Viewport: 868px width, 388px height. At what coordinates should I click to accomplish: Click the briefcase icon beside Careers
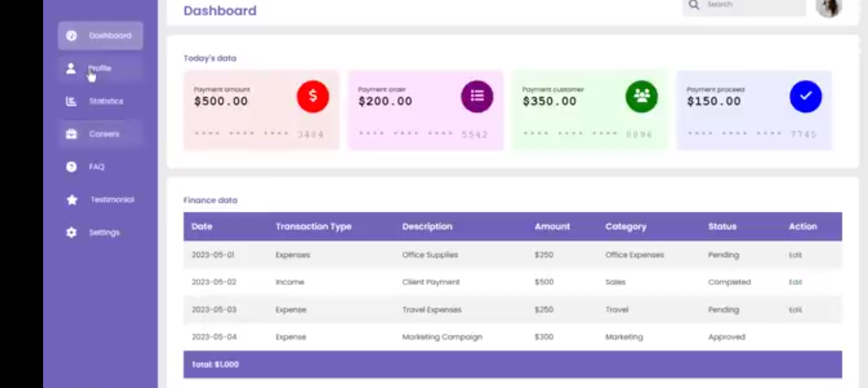[x=71, y=134]
